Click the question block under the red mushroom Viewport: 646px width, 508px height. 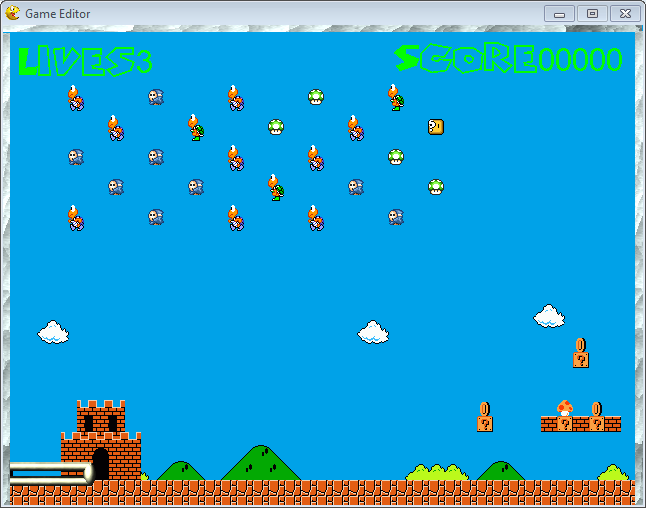(565, 424)
